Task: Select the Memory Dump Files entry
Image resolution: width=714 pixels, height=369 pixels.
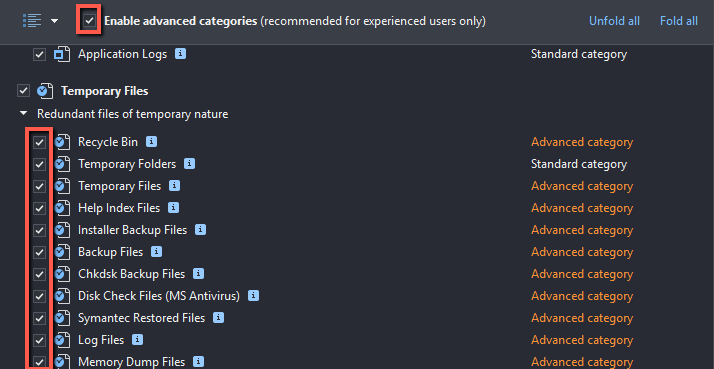Action: [132, 362]
